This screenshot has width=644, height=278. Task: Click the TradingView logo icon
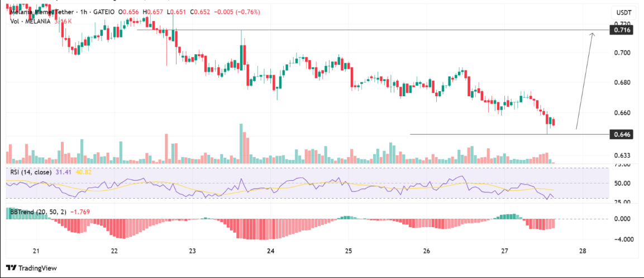coord(11,268)
